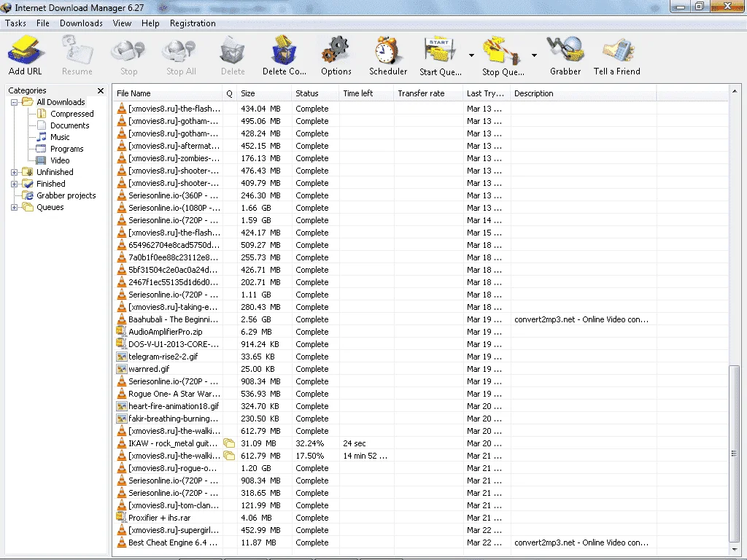This screenshot has width=747, height=560.
Task: Open the Stop Queue dropdown arrow
Action: (x=534, y=55)
